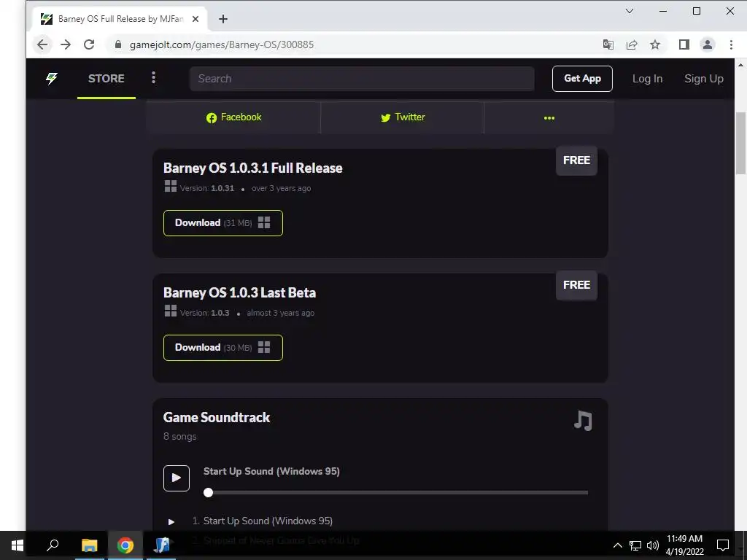Viewport: 747px width, 560px height.
Task: Click Windows icon beside Version 1.0.3
Action: [x=171, y=311]
